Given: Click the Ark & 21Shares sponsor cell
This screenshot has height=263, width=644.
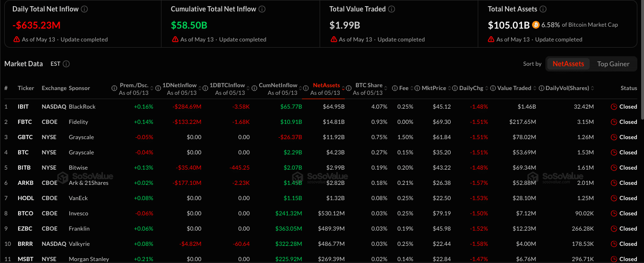Looking at the screenshot, I should tap(89, 183).
